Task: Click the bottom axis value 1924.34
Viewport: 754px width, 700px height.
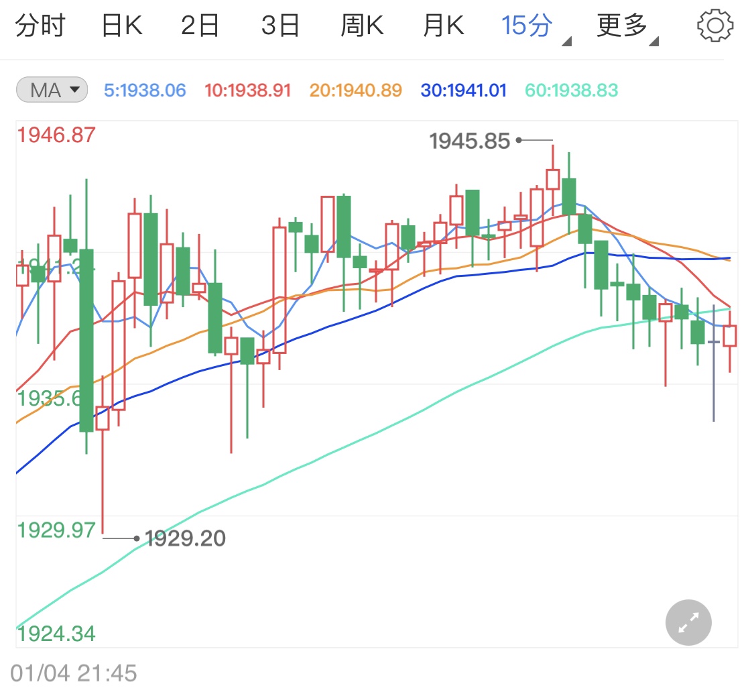Action: (x=56, y=634)
